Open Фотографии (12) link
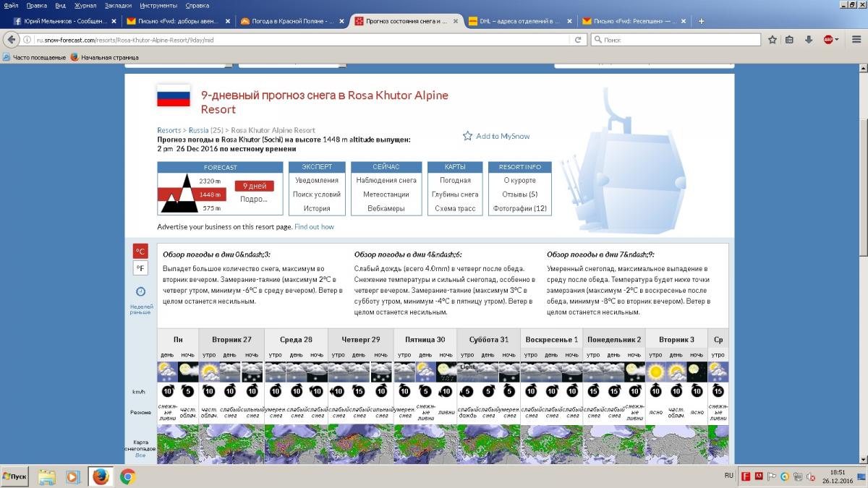 [x=520, y=208]
